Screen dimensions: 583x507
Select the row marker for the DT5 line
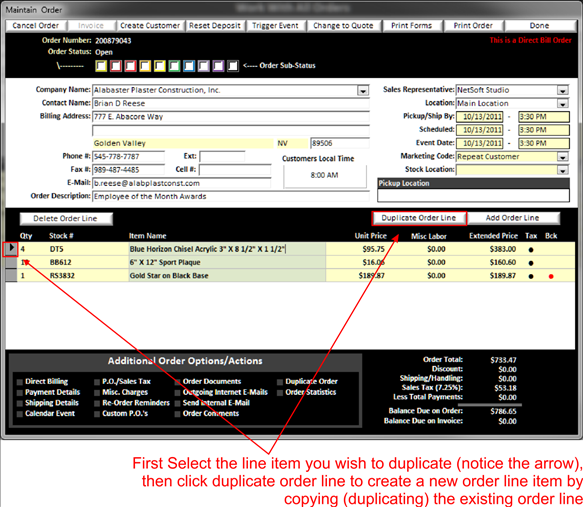[11, 249]
